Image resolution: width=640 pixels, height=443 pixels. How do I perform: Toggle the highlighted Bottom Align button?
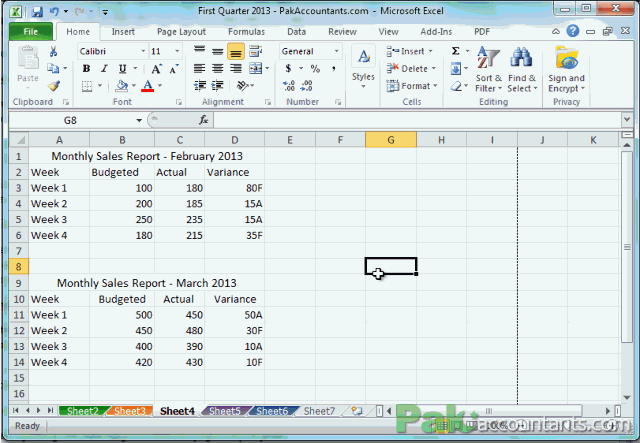236,51
